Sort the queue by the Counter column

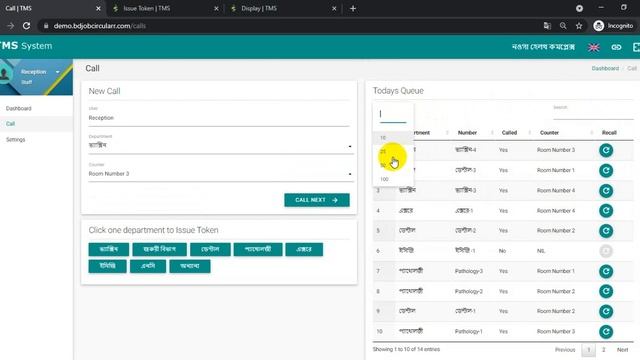(x=549, y=133)
